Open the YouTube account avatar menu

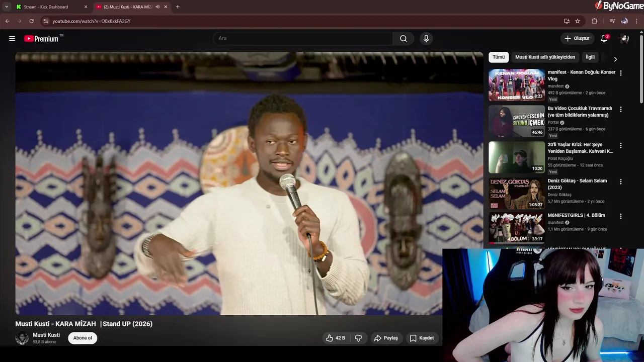coord(624,39)
